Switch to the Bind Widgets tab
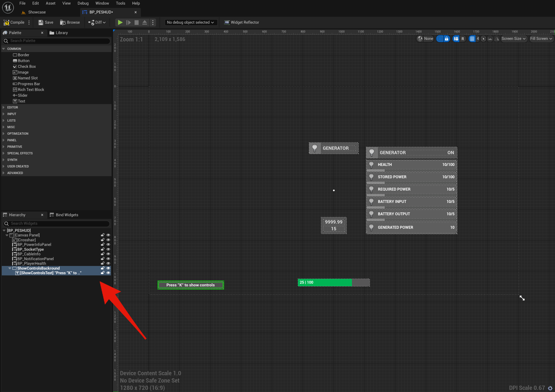Viewport: 555px width, 392px height. pyautogui.click(x=67, y=215)
